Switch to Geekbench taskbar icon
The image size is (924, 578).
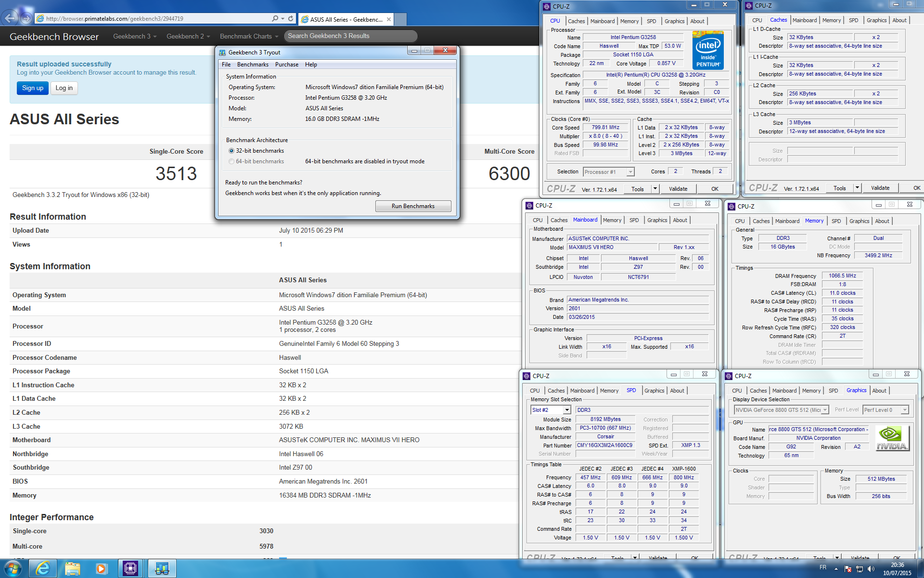[x=162, y=569]
